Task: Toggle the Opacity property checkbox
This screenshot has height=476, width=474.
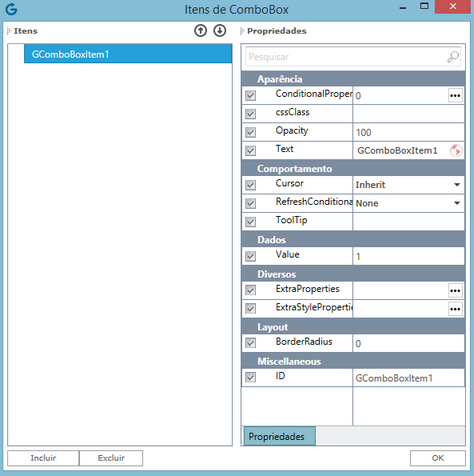Action: 250,132
